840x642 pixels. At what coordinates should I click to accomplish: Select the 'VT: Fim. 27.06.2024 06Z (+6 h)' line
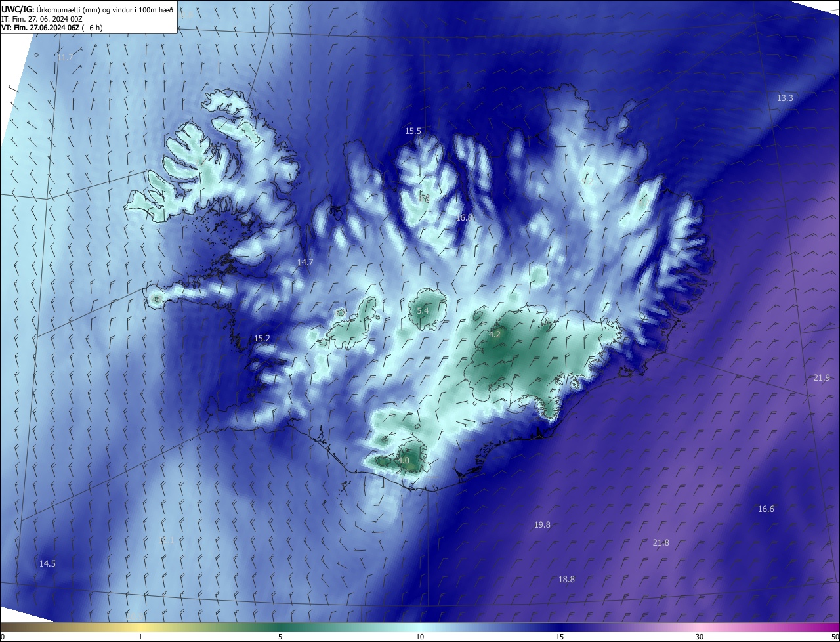tap(52, 28)
